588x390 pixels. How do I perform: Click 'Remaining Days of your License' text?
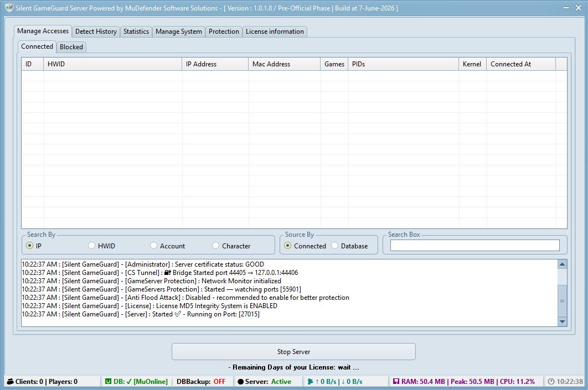[293, 367]
